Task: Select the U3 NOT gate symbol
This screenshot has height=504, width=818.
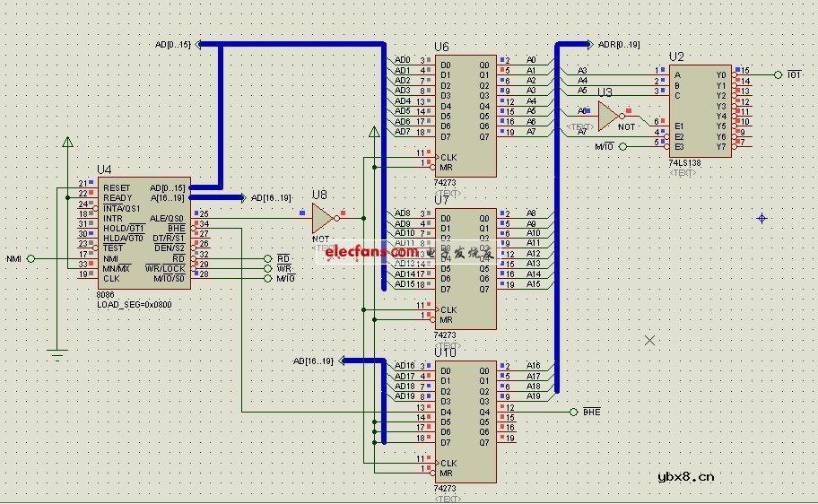Action: [x=610, y=115]
